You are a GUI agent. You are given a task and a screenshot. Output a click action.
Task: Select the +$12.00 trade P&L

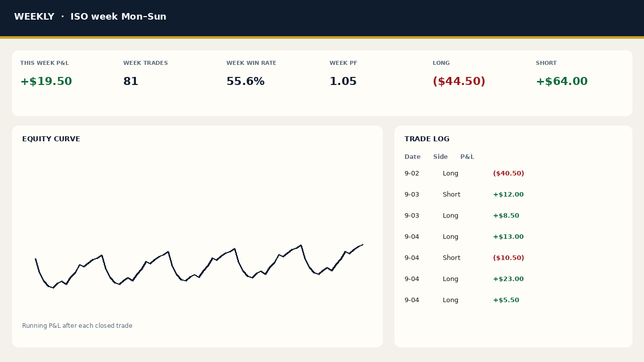click(508, 195)
